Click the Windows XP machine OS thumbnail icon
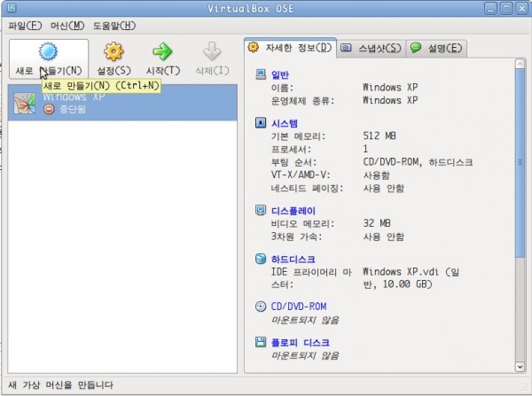The height and width of the screenshot is (396, 532). point(25,103)
